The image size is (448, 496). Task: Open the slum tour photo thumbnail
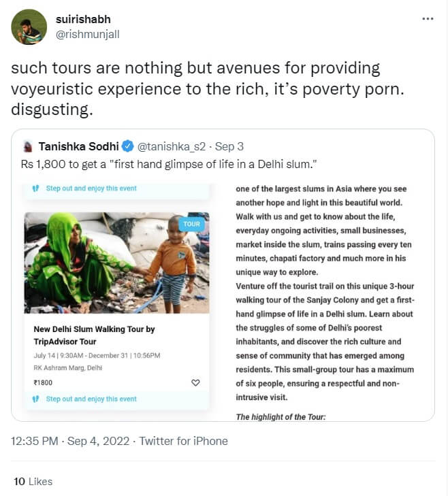116,263
